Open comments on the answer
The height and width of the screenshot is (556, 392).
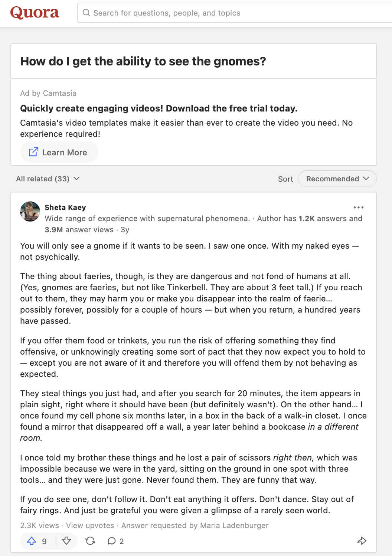pyautogui.click(x=115, y=541)
